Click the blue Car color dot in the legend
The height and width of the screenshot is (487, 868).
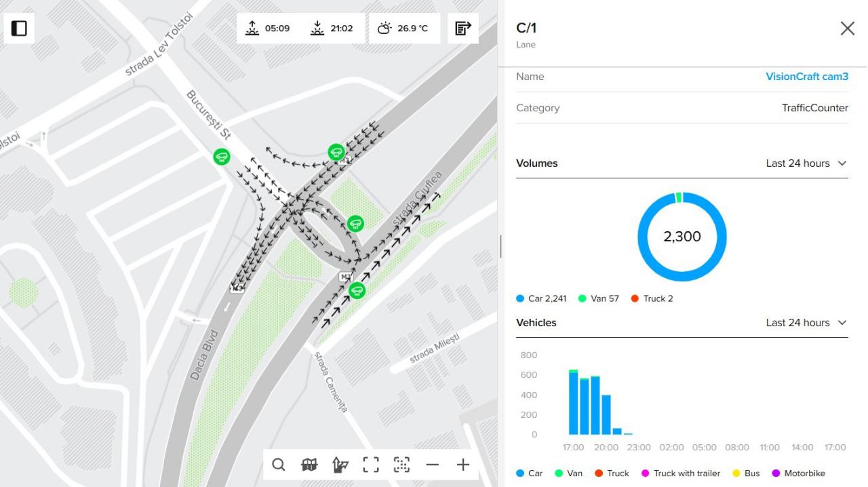519,298
